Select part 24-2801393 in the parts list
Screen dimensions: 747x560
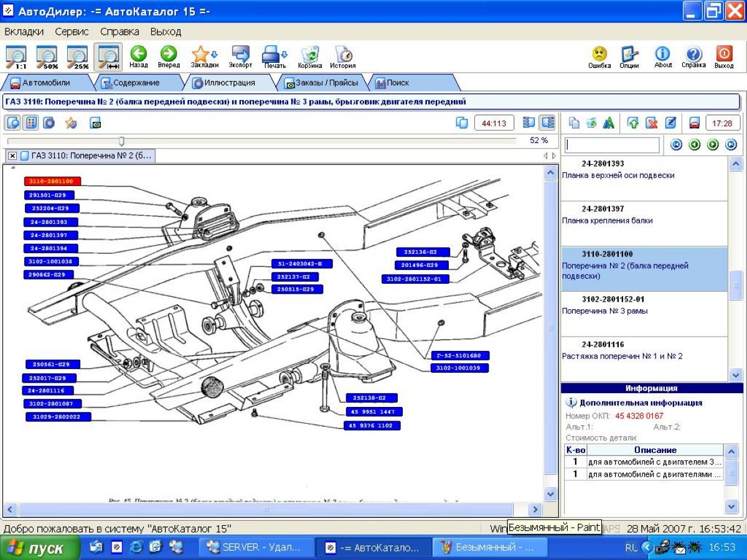click(644, 178)
